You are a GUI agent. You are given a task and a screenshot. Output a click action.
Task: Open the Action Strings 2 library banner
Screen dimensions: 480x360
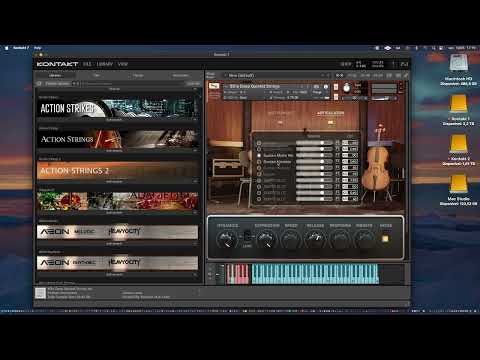117,170
